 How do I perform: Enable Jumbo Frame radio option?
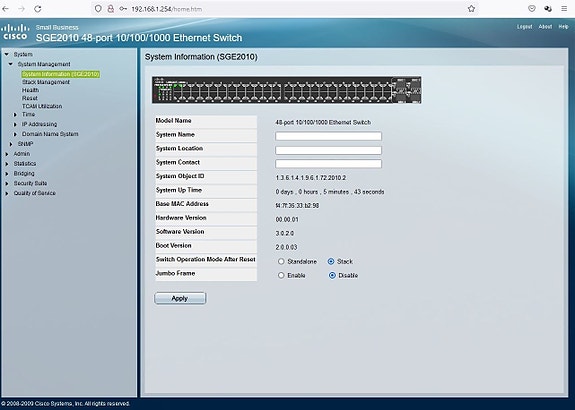pyautogui.click(x=281, y=275)
